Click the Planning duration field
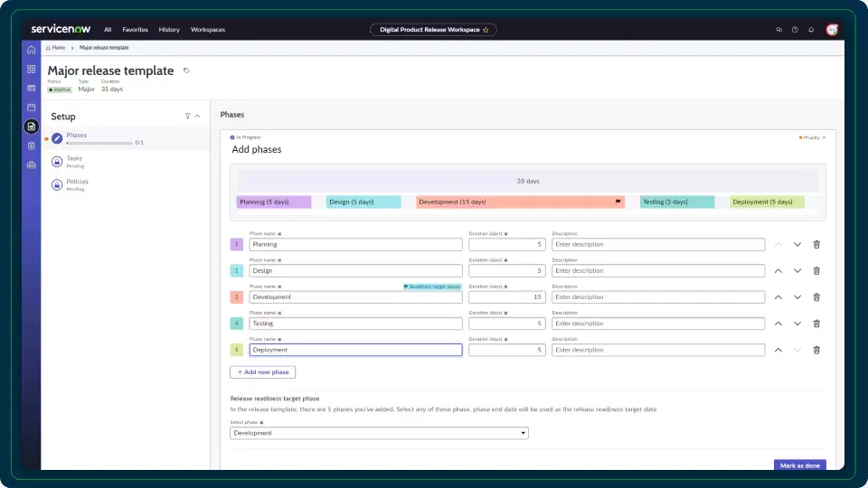Viewport: 868px width, 488px height. [x=506, y=245]
